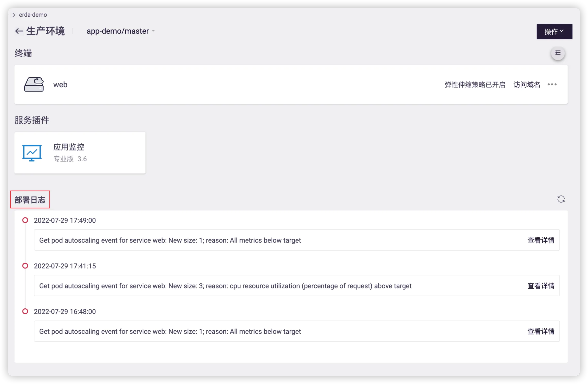Click the timeline circle for 17:49:00 log

point(25,220)
